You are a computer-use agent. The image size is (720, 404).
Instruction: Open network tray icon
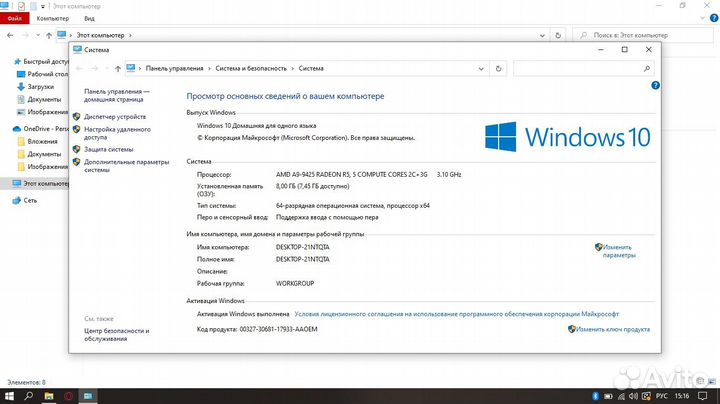(x=621, y=396)
